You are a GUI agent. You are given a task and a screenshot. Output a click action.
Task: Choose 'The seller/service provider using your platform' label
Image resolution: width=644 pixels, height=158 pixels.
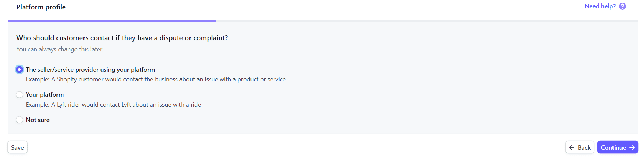tap(90, 70)
